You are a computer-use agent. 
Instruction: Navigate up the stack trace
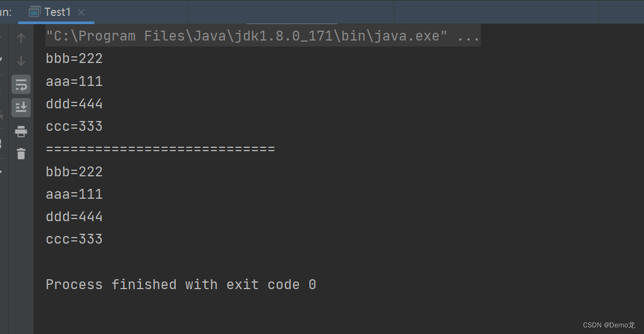click(x=21, y=38)
